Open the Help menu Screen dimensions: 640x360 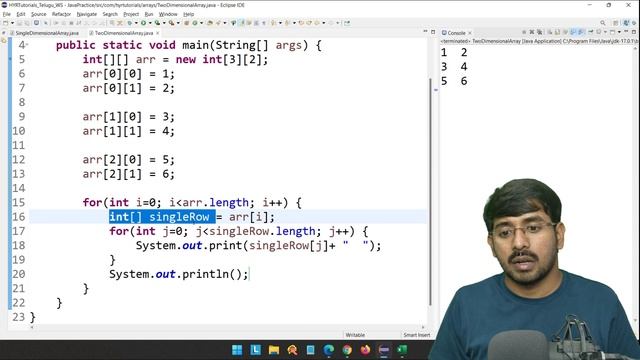189,14
